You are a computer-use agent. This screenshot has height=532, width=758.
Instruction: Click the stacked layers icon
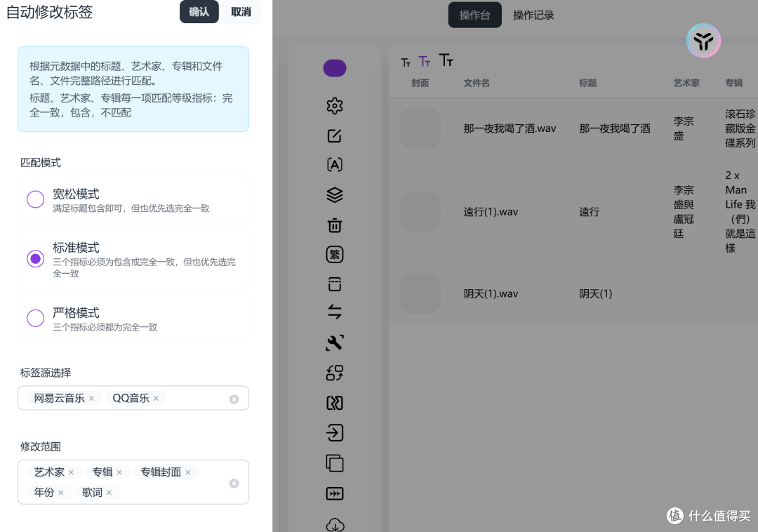pos(335,194)
